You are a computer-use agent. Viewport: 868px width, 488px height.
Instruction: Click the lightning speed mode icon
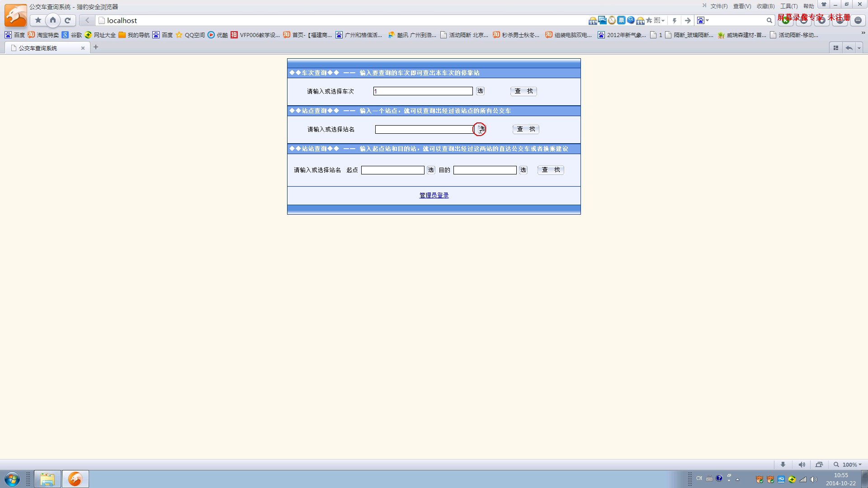point(675,20)
